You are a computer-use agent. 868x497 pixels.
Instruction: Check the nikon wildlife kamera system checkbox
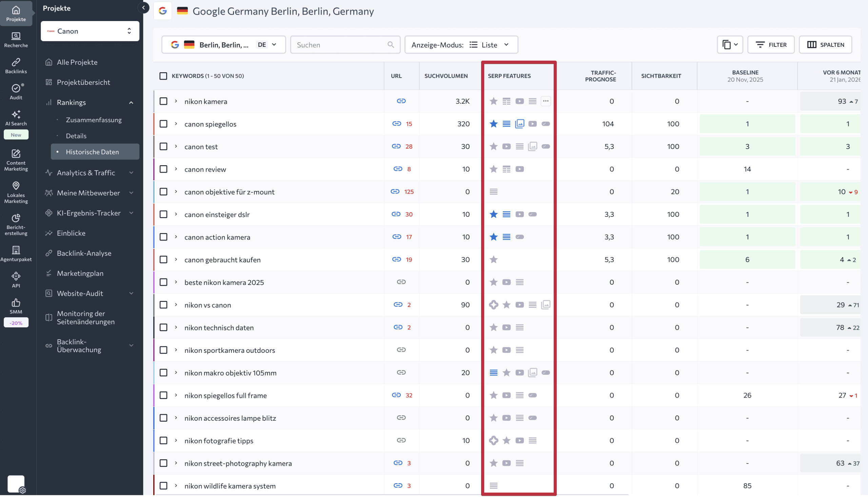pyautogui.click(x=163, y=486)
